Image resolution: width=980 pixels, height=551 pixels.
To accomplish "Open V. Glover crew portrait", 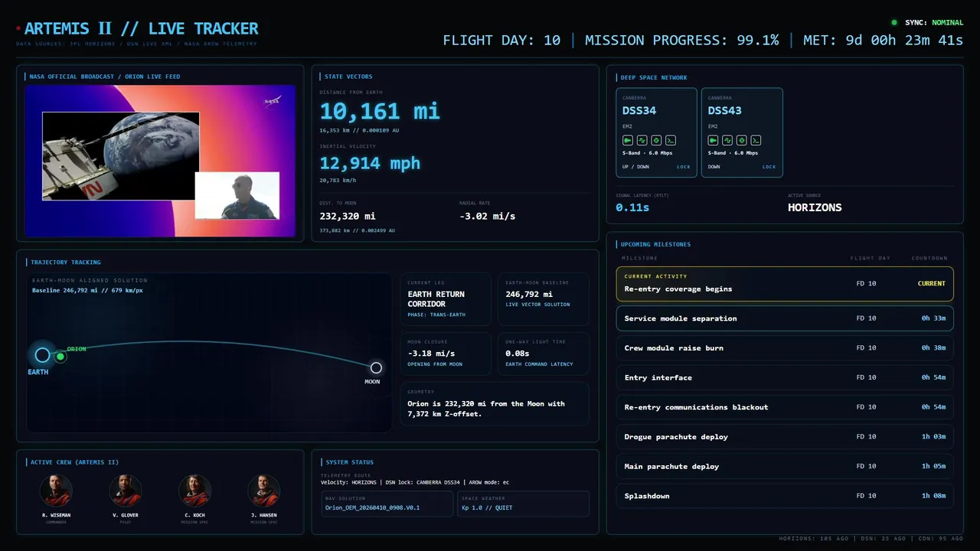I will click(126, 491).
